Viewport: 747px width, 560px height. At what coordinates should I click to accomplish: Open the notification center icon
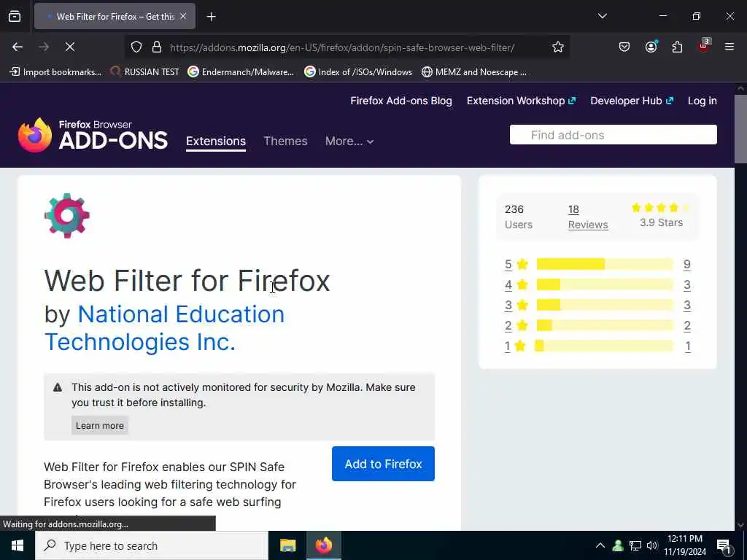(x=724, y=546)
